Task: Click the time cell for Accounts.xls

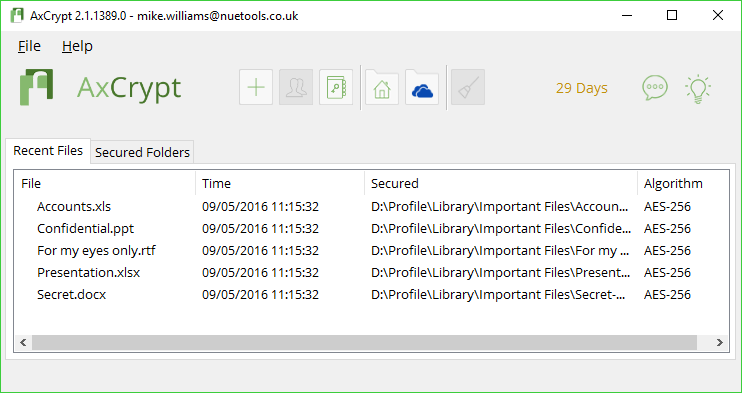Action: coord(260,207)
